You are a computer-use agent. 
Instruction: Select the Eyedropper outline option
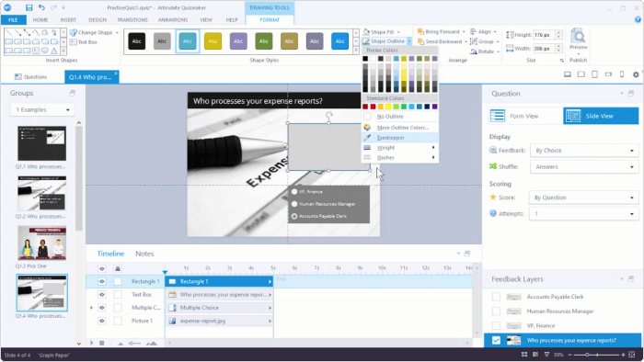(391, 138)
